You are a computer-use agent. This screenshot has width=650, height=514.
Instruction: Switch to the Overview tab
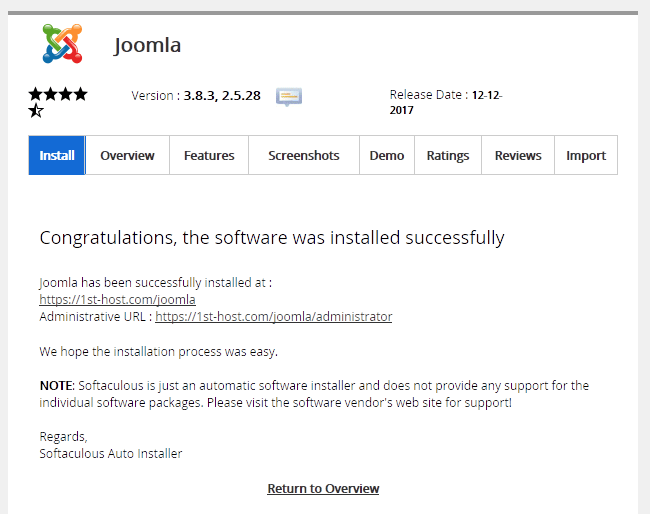(127, 155)
